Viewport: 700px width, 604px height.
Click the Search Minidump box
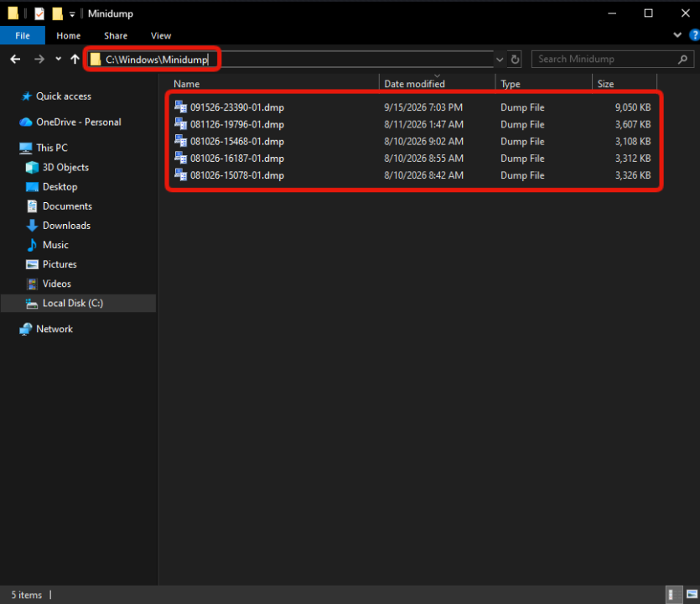click(613, 59)
